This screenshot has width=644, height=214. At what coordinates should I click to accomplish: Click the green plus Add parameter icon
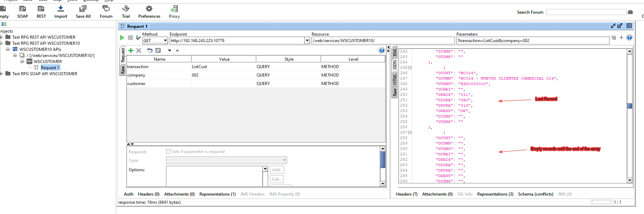(x=131, y=51)
